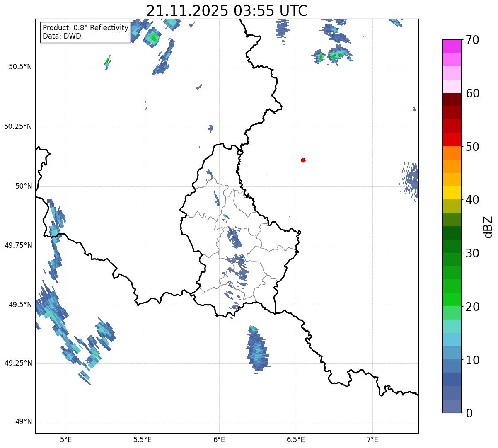
Task: Click the colorbar value 70
Action: pyautogui.click(x=473, y=40)
